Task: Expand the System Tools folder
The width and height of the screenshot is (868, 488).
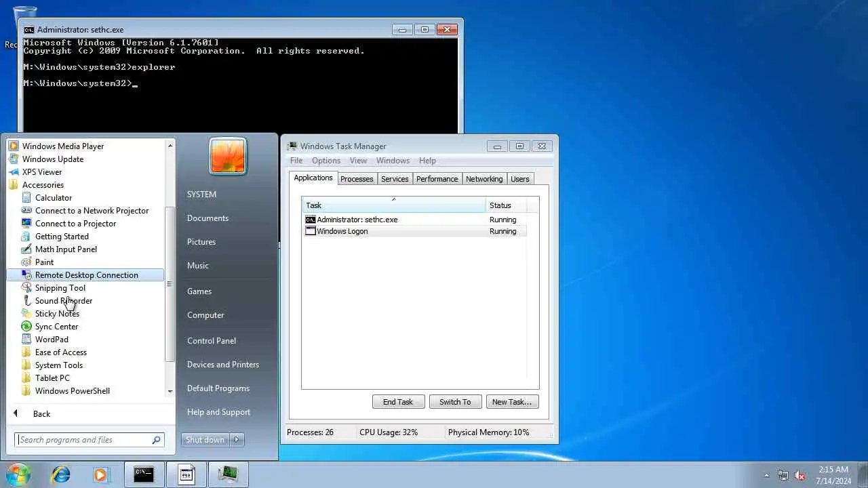Action: 59,365
